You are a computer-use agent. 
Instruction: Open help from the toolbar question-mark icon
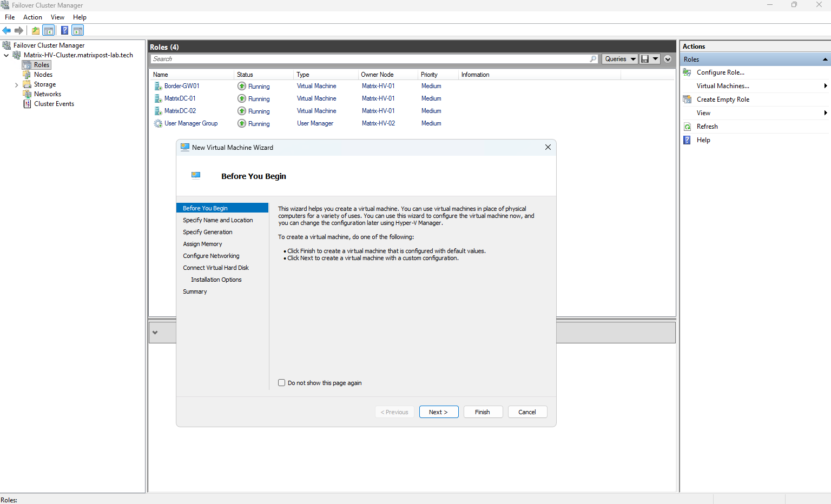[x=64, y=30]
